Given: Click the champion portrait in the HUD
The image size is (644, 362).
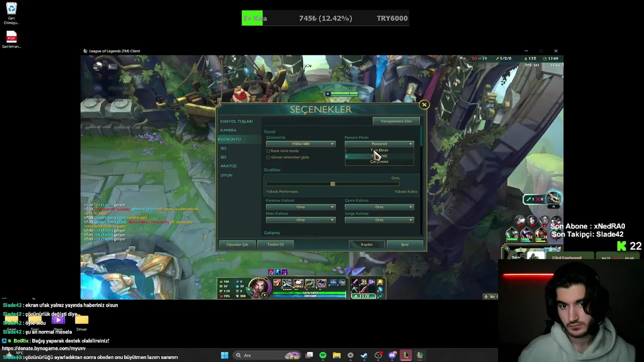Looking at the screenshot, I should [259, 287].
